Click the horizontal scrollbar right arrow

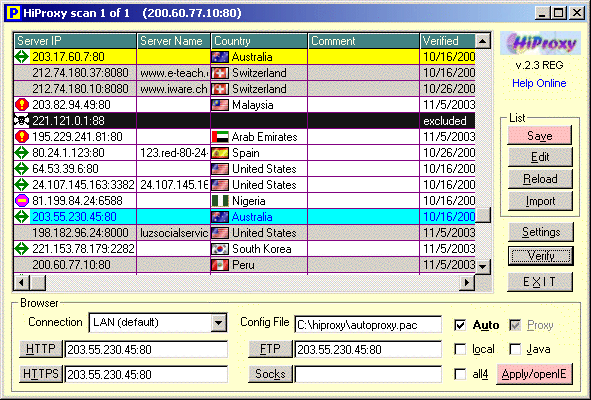(x=467, y=282)
